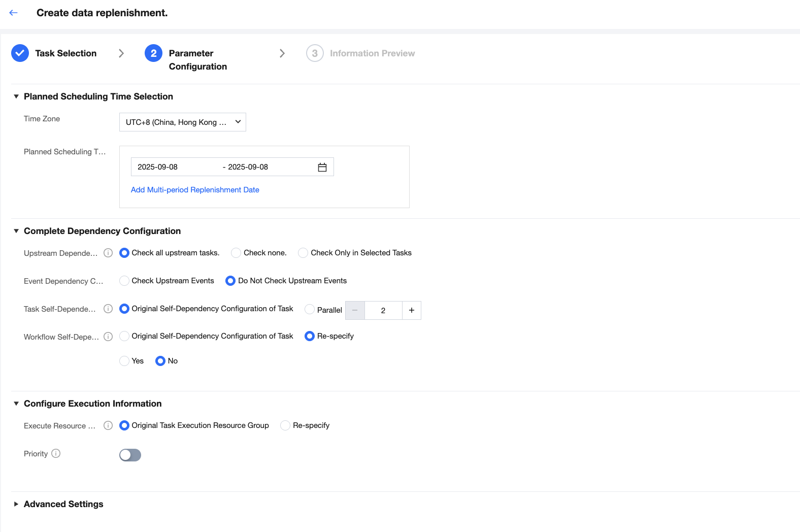Increase parallel count with plus button

pos(411,310)
